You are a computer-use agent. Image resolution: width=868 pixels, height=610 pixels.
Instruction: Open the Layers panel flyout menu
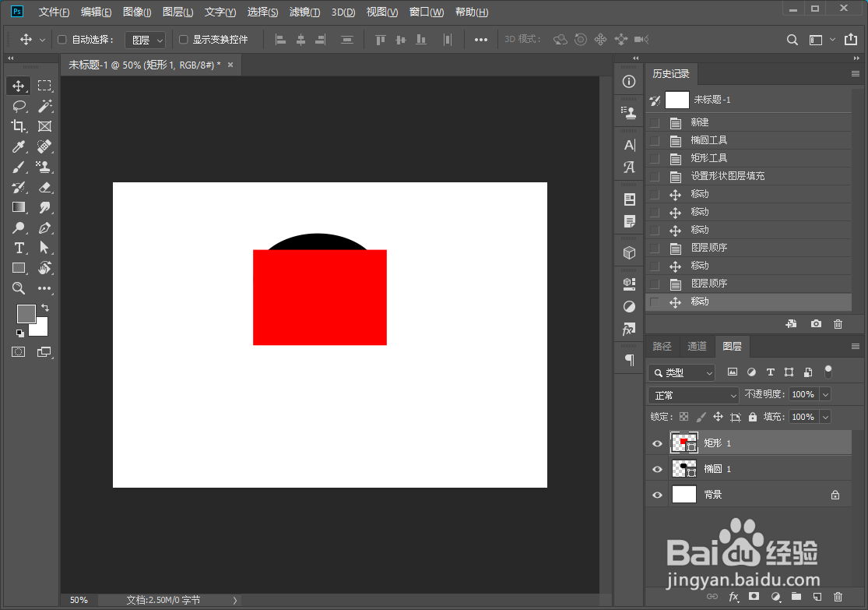(x=856, y=346)
